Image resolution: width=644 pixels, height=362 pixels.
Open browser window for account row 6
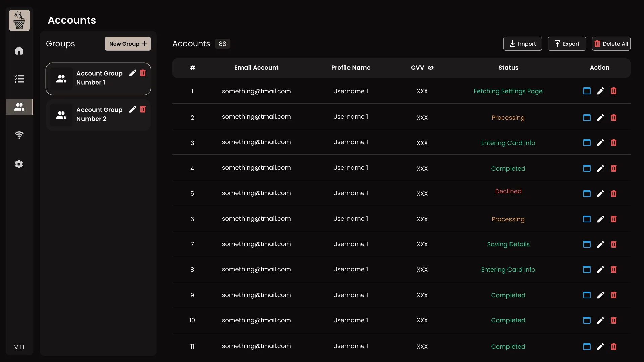click(587, 219)
